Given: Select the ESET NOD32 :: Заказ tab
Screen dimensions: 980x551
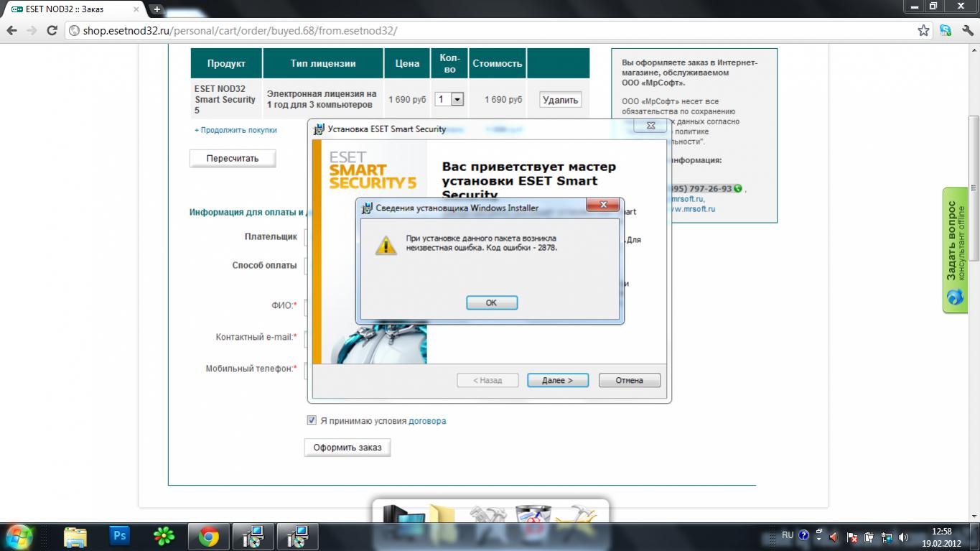Looking at the screenshot, I should [74, 9].
